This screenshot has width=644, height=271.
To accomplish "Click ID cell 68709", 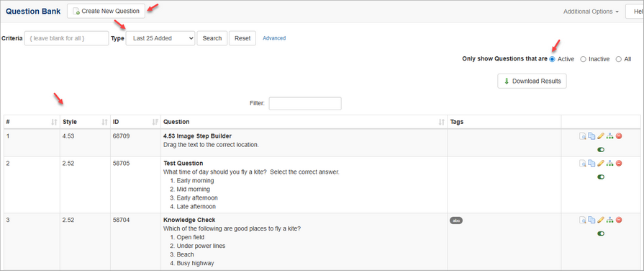I will 121,136.
